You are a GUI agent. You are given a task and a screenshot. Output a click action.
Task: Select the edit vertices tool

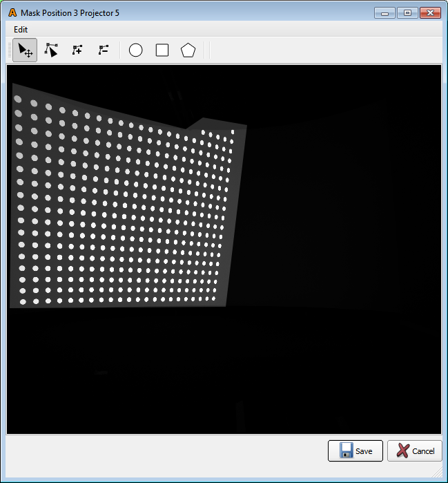tap(51, 50)
